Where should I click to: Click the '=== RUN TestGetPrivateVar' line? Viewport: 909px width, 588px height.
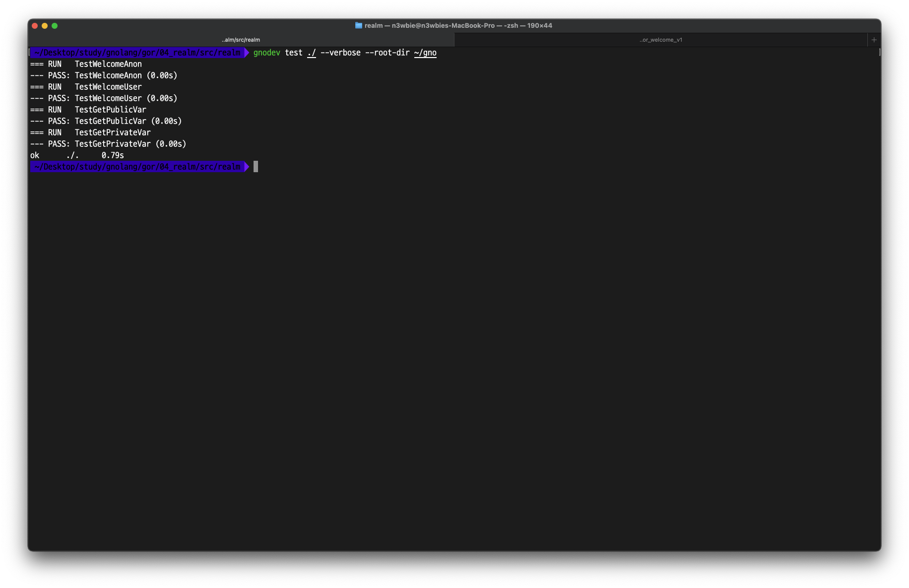(90, 132)
